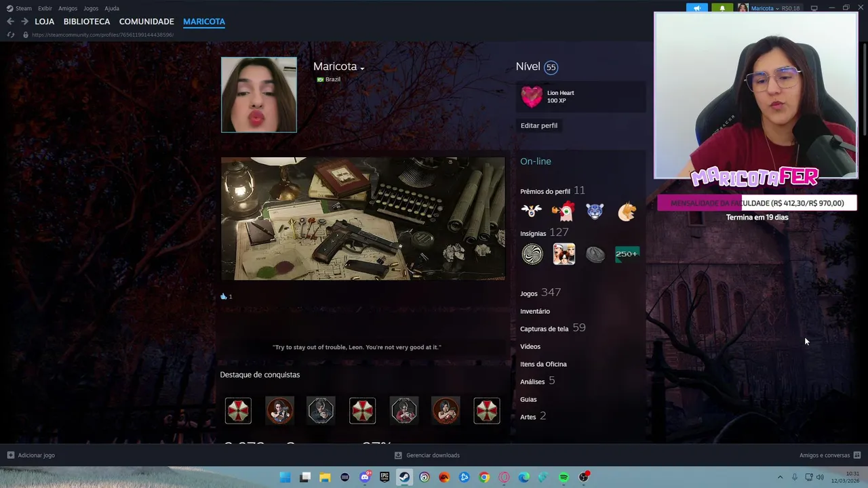Open the Análises link
This screenshot has width=868, height=488.
coord(532,382)
